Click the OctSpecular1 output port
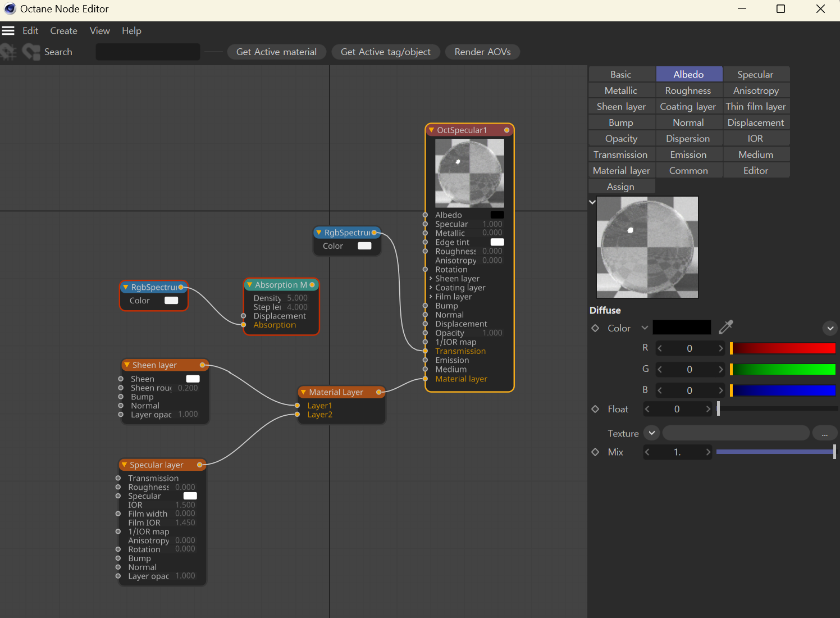The image size is (840, 618). tap(506, 130)
